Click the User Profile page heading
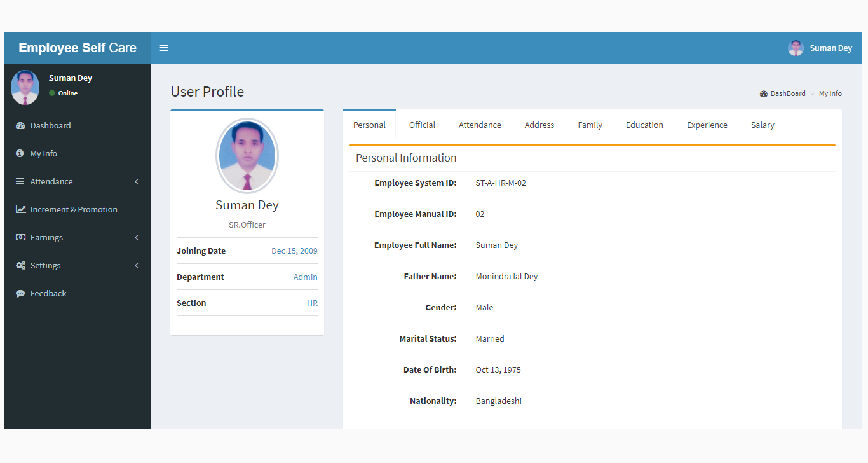 point(207,92)
